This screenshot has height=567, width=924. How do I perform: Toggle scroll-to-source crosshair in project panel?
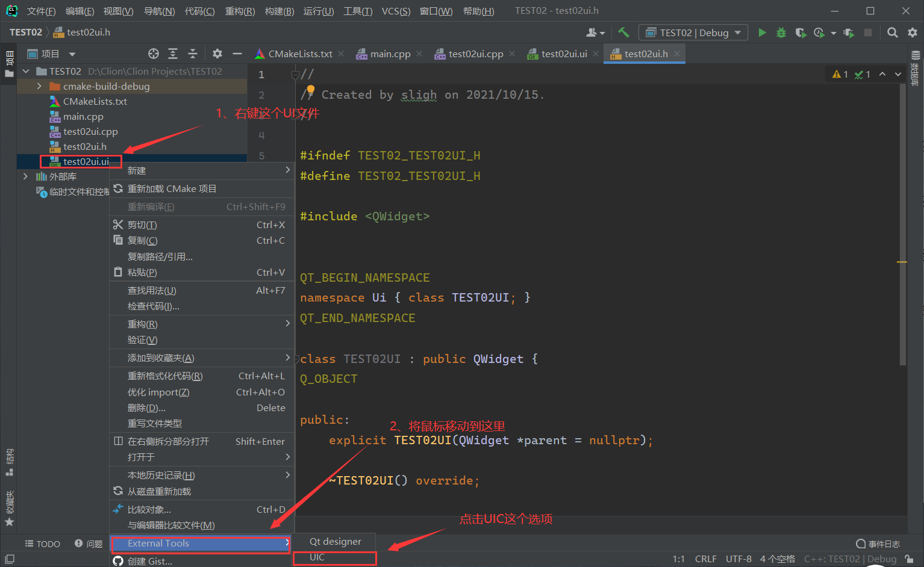154,54
